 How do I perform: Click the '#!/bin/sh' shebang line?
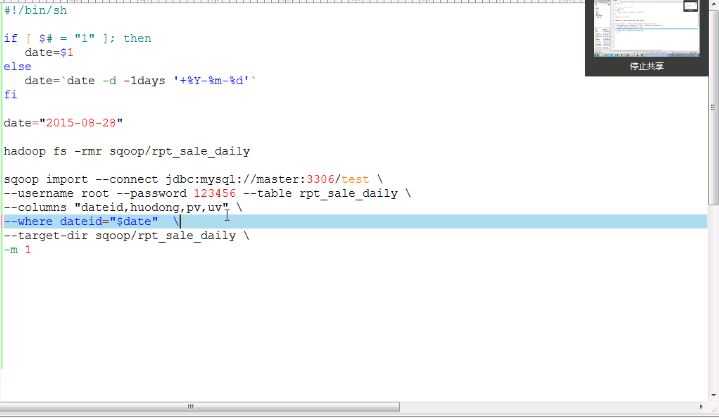click(35, 10)
